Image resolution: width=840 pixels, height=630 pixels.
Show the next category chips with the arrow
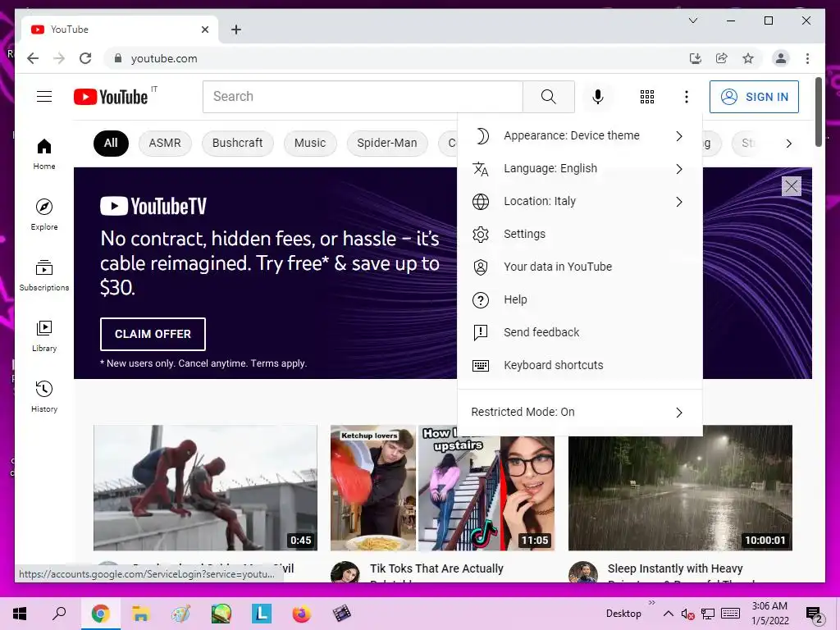click(x=788, y=144)
